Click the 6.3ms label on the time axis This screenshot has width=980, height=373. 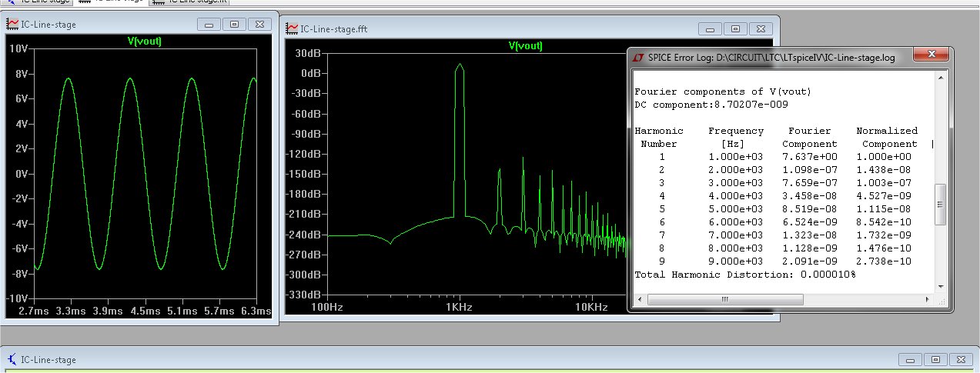(x=256, y=311)
